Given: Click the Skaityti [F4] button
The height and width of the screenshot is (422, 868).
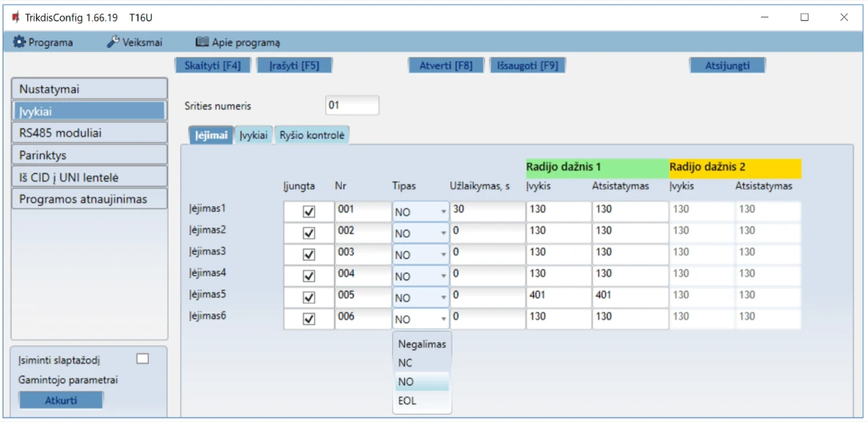Looking at the screenshot, I should [213, 66].
